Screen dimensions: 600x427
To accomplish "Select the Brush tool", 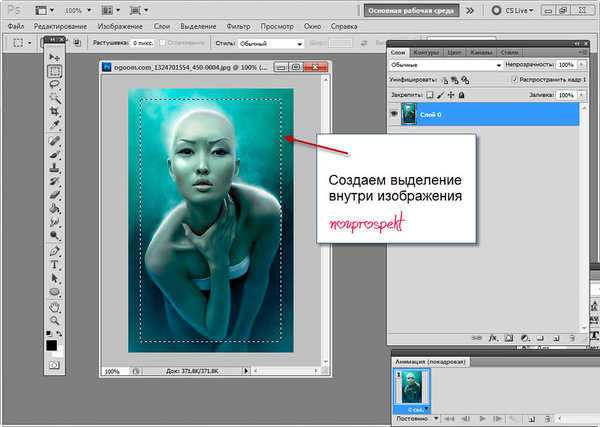I will coord(54,155).
